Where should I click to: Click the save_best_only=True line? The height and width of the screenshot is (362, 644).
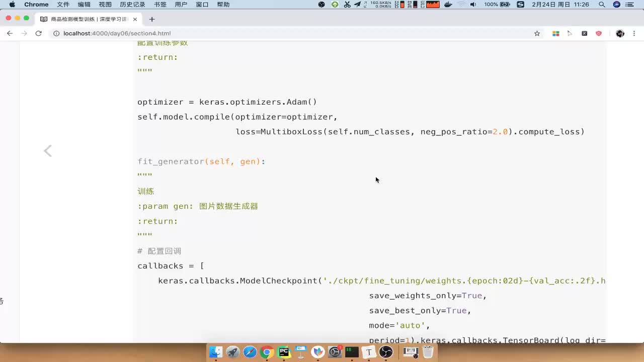[420, 311]
